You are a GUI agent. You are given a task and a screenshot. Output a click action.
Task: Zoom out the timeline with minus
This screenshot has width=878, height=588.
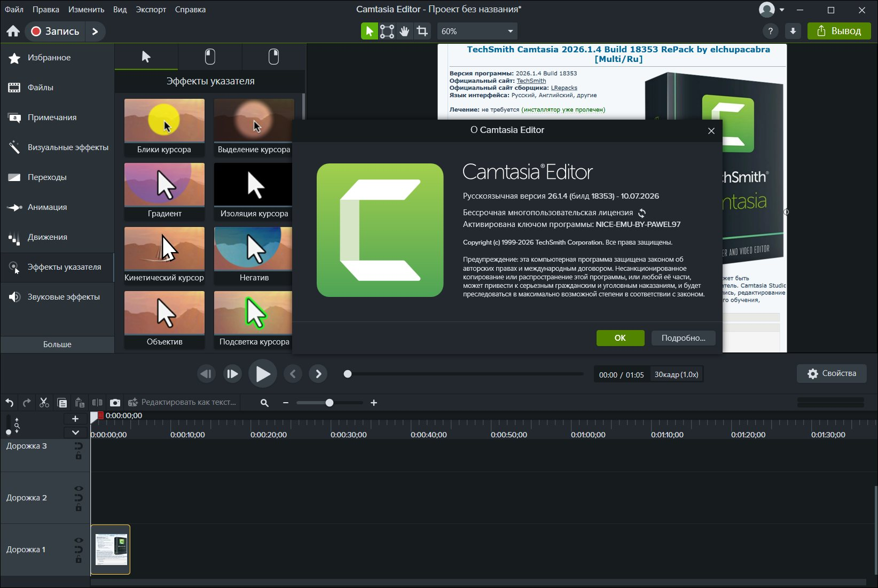[x=286, y=403]
